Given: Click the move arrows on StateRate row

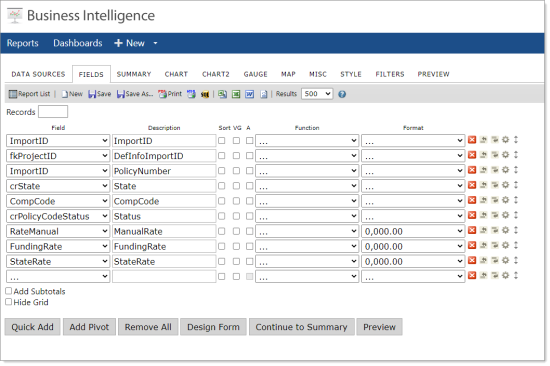Looking at the screenshot, I should 516,261.
